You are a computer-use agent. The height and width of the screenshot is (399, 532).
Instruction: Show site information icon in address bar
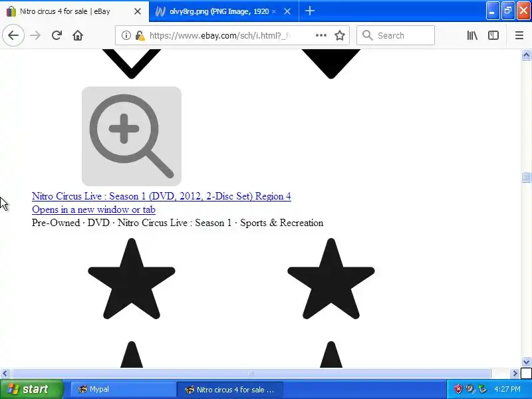[126, 35]
